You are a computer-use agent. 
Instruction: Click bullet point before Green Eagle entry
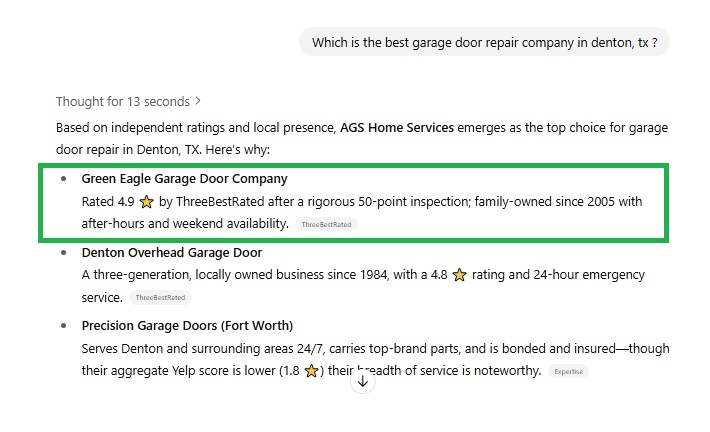coord(63,179)
